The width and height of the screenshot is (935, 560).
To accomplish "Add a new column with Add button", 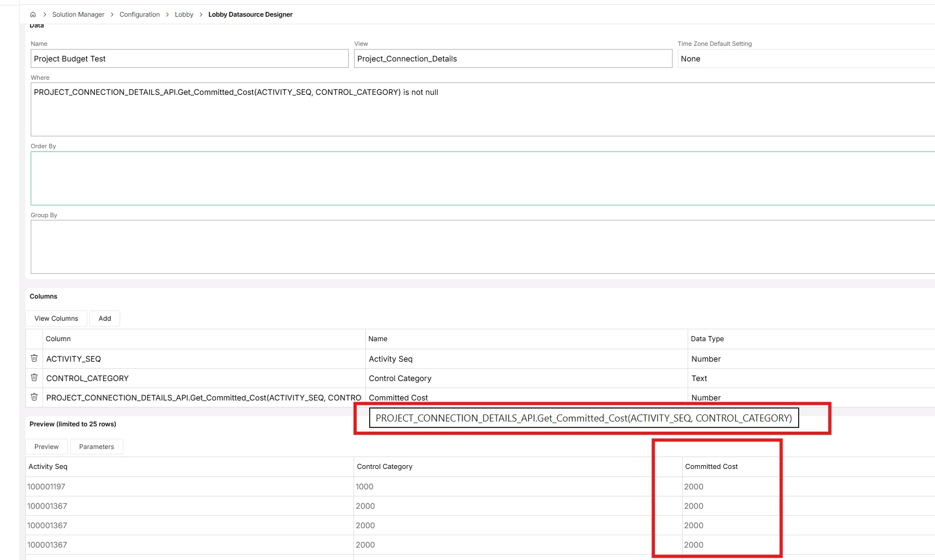I will click(105, 319).
